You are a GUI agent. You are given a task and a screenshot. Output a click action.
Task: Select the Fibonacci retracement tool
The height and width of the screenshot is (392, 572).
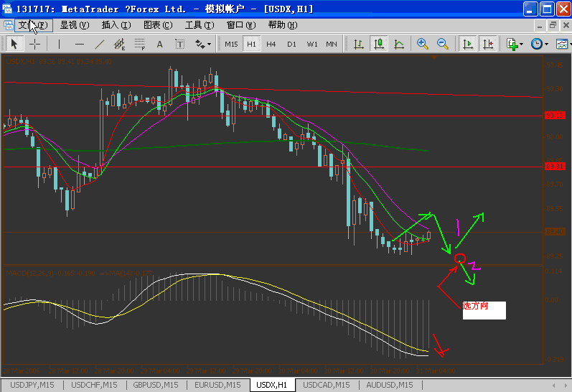click(x=139, y=45)
